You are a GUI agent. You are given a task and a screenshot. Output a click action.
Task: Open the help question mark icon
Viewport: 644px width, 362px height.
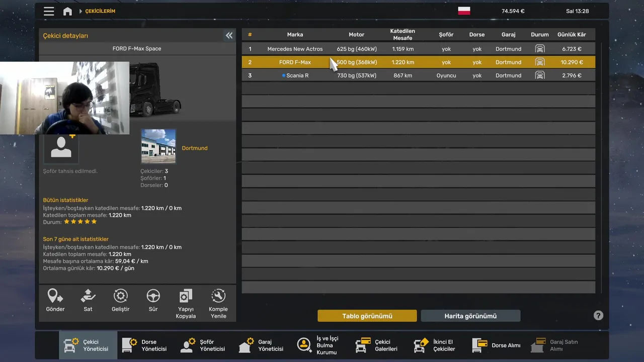coord(598,316)
